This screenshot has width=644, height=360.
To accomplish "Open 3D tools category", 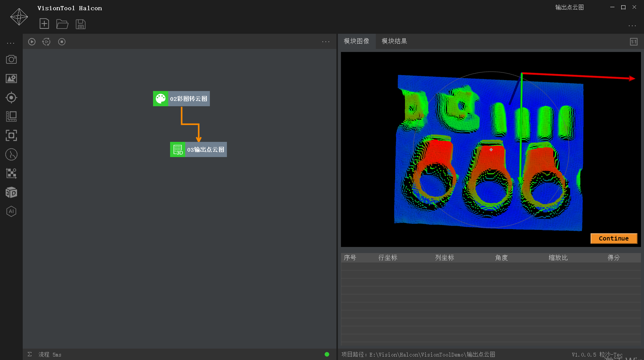I will coord(11,192).
